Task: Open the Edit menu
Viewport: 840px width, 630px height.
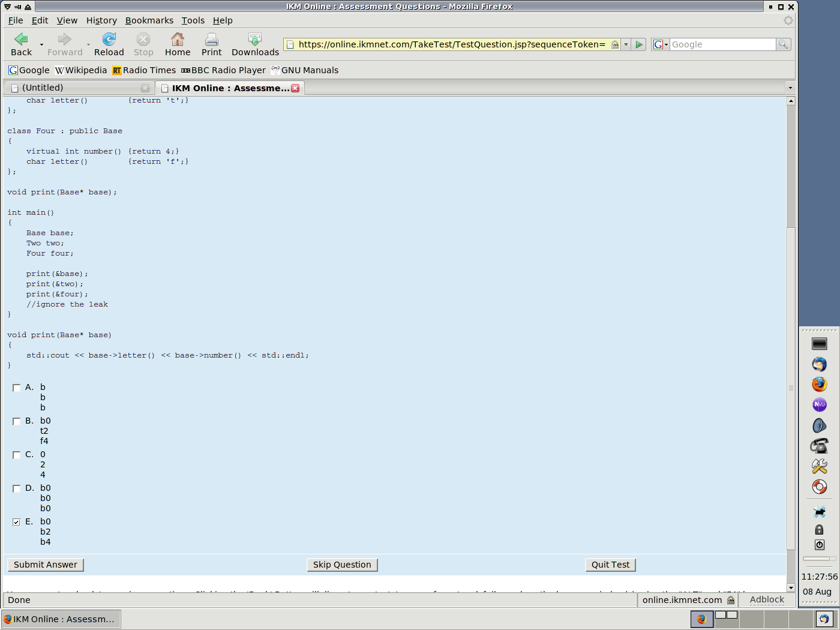Action: click(40, 20)
